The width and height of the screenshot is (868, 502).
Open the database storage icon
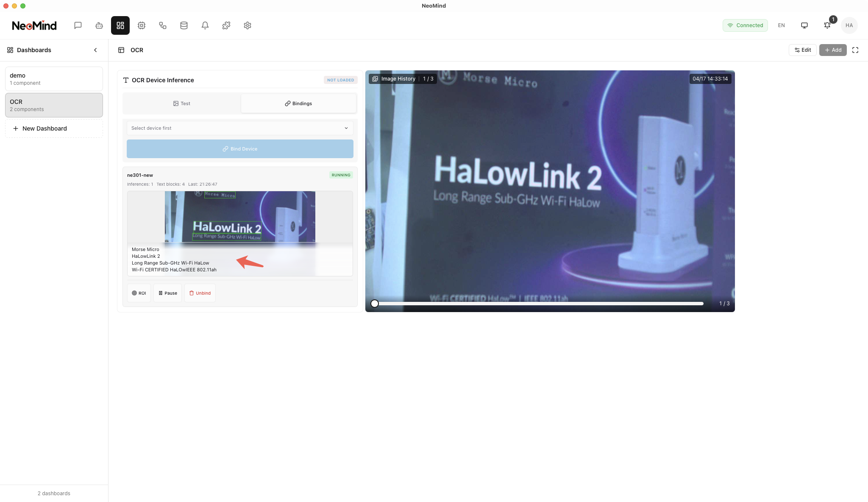tap(184, 25)
